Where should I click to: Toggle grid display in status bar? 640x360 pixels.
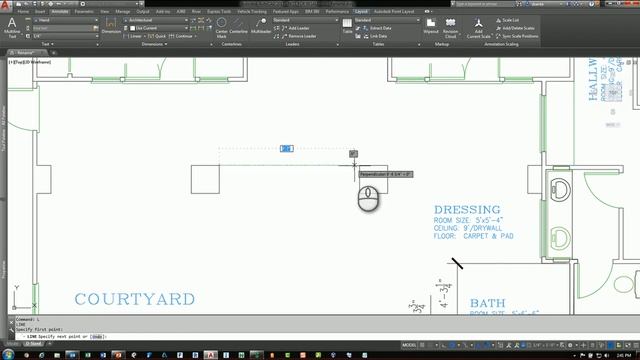click(x=423, y=345)
